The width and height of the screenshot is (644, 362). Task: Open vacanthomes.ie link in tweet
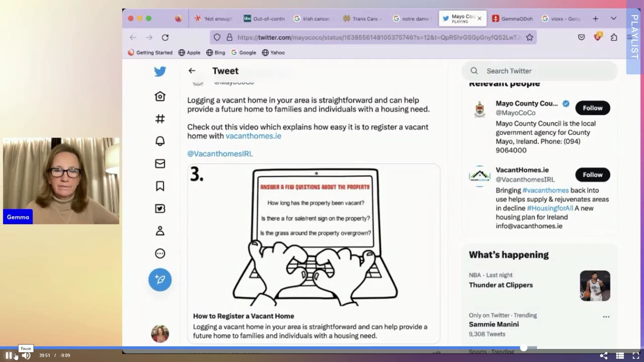click(x=253, y=136)
